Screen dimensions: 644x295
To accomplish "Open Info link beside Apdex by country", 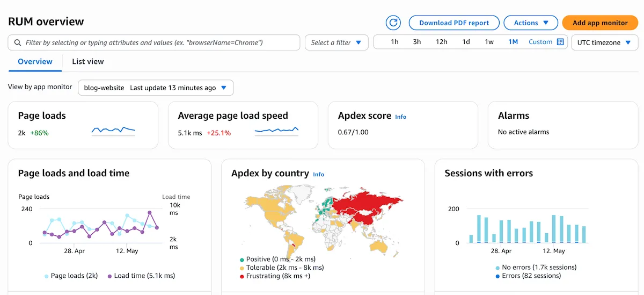I will [x=318, y=174].
